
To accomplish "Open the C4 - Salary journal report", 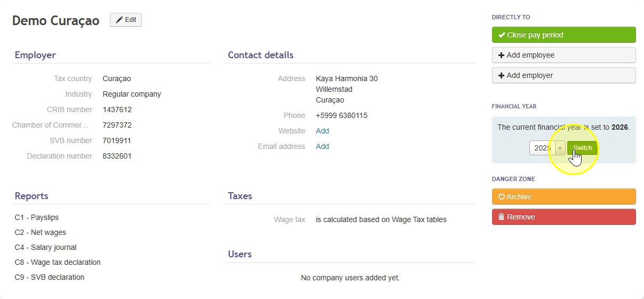I will [x=46, y=247].
